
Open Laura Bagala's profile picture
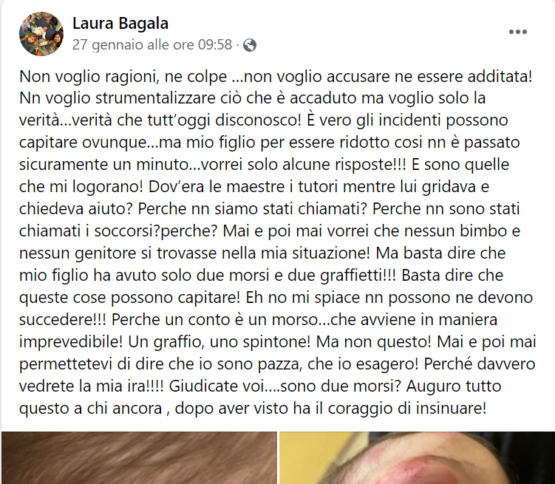tap(41, 34)
